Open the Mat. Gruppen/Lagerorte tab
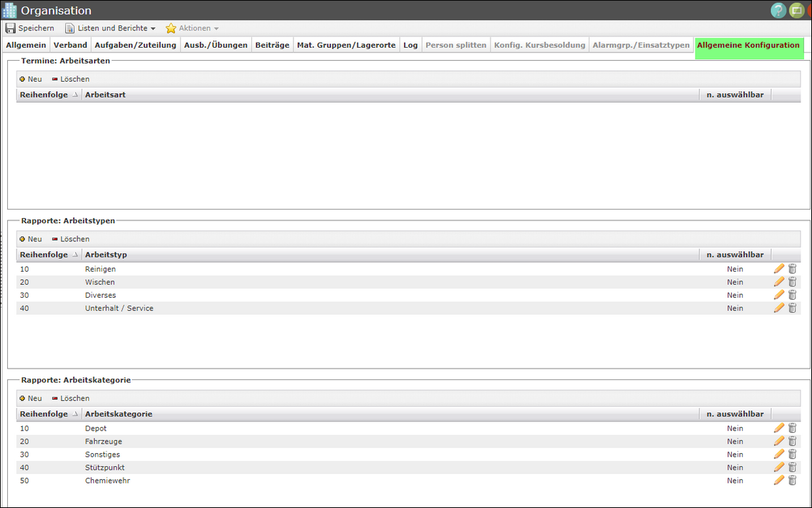This screenshot has height=508, width=812. [x=346, y=45]
